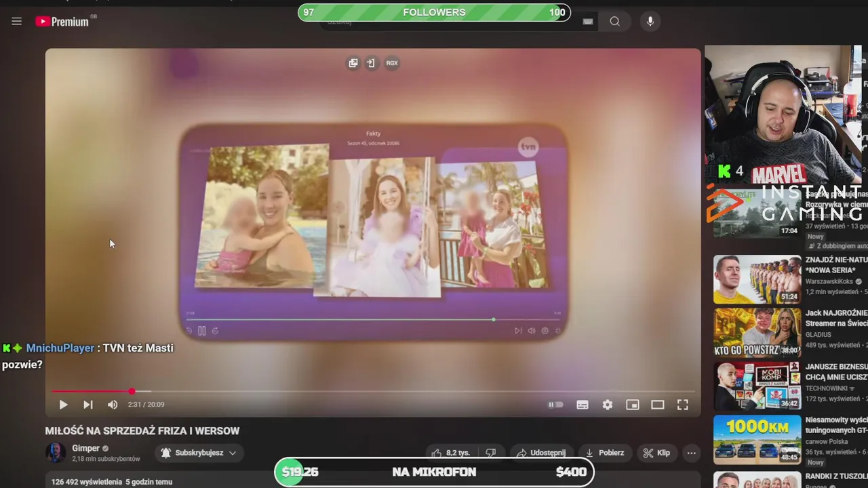868x488 pixels.
Task: Toggle the autoplay switch in player
Action: (556, 405)
